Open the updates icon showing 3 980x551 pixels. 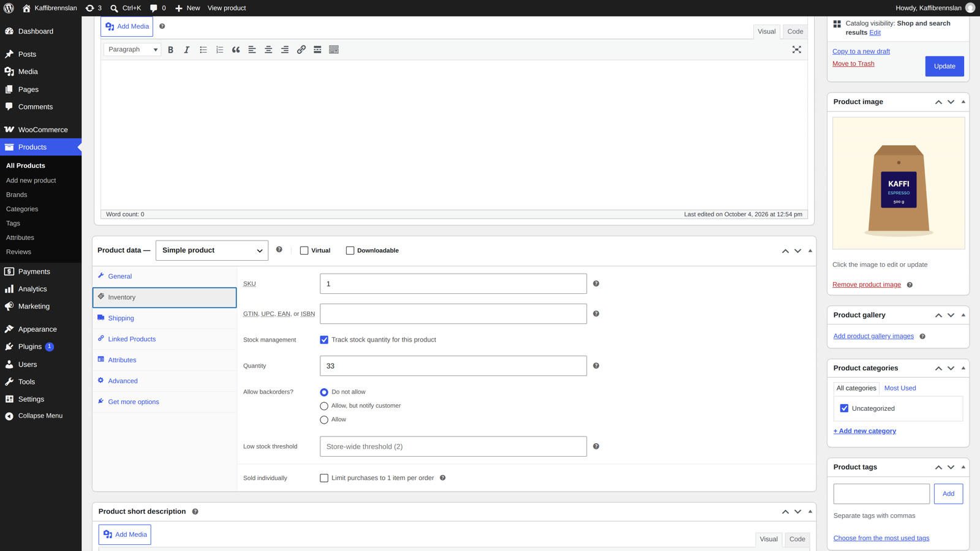click(94, 8)
